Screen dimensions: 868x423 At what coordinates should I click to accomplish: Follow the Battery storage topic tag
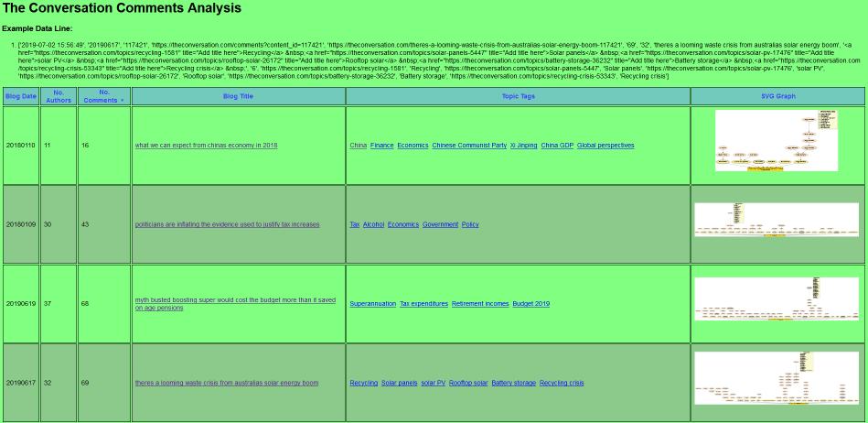point(514,383)
